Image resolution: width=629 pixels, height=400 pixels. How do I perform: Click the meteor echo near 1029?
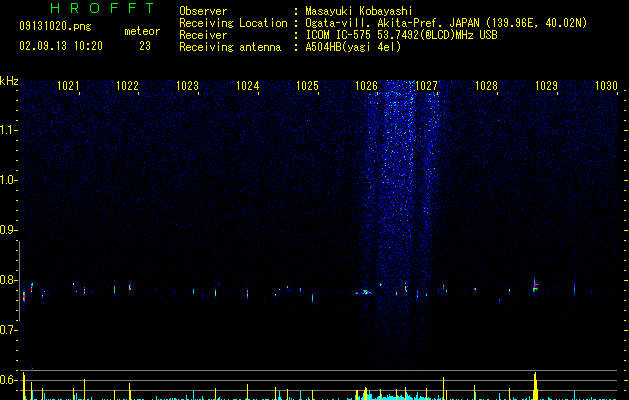pos(535,286)
